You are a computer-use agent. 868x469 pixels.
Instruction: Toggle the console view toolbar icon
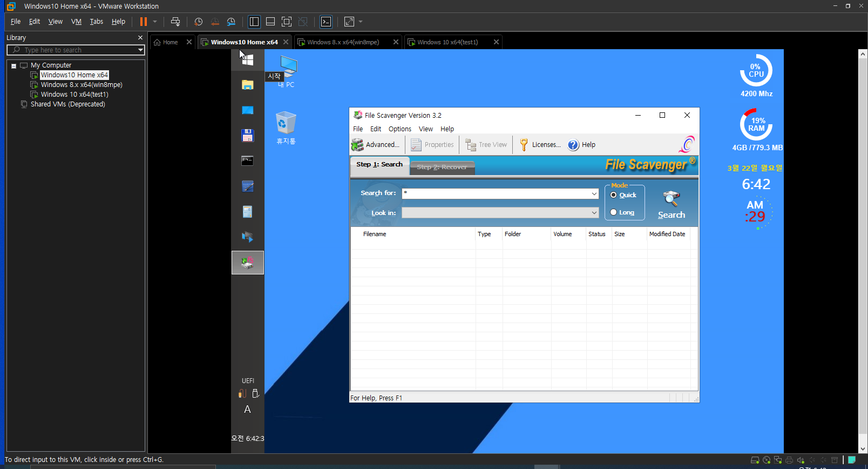coord(326,22)
